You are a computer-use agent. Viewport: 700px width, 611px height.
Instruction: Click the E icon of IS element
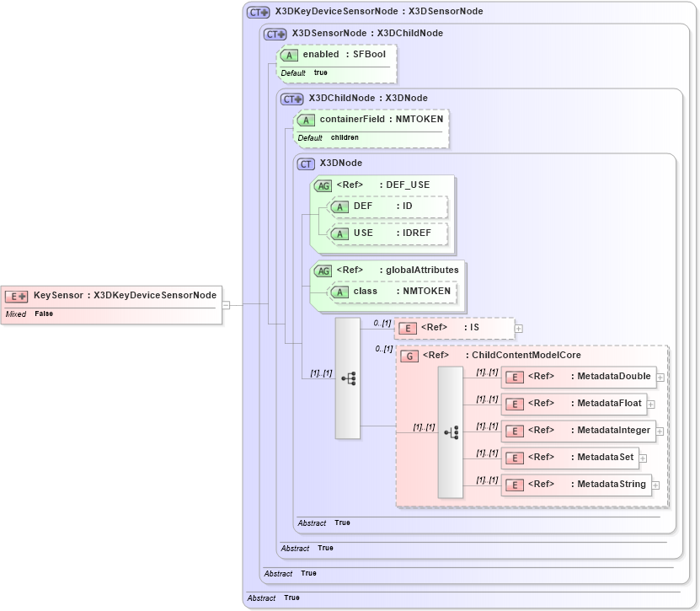pyautogui.click(x=408, y=329)
